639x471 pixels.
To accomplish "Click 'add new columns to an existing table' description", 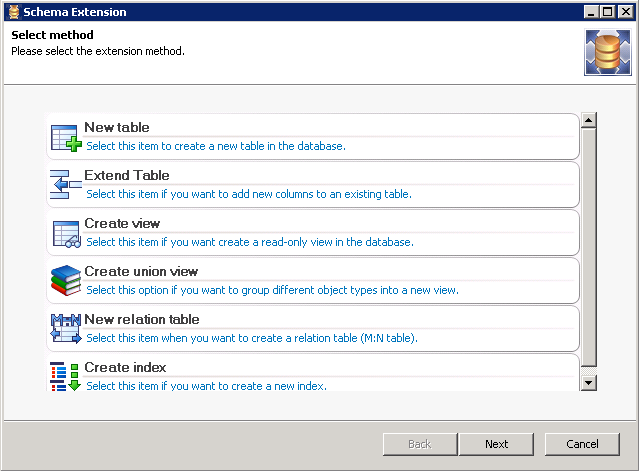I will (249, 194).
